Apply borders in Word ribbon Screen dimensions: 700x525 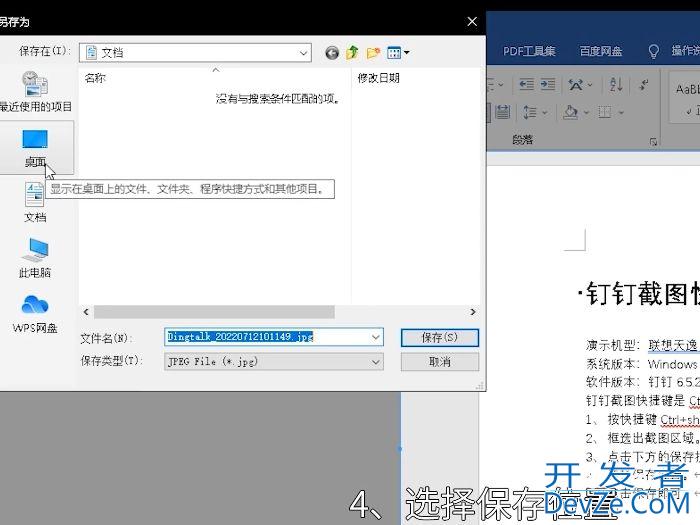(605, 112)
